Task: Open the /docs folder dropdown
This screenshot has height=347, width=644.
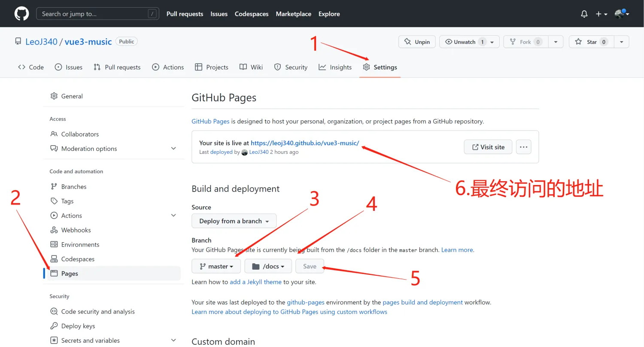Action: pos(268,266)
